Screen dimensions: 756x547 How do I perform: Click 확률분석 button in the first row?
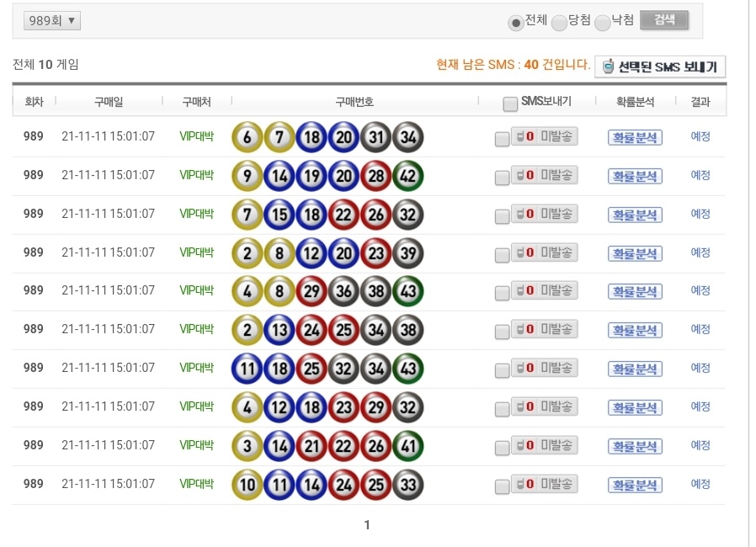coord(635,138)
